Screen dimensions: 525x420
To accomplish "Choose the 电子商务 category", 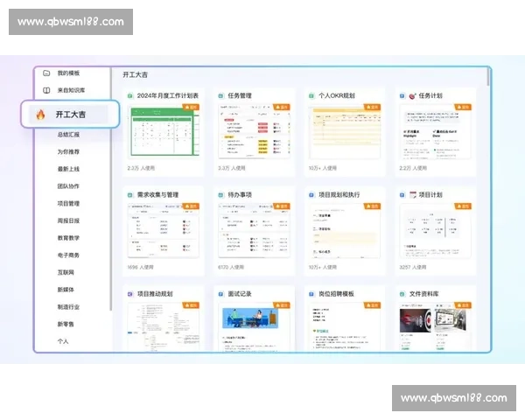I will tap(68, 255).
